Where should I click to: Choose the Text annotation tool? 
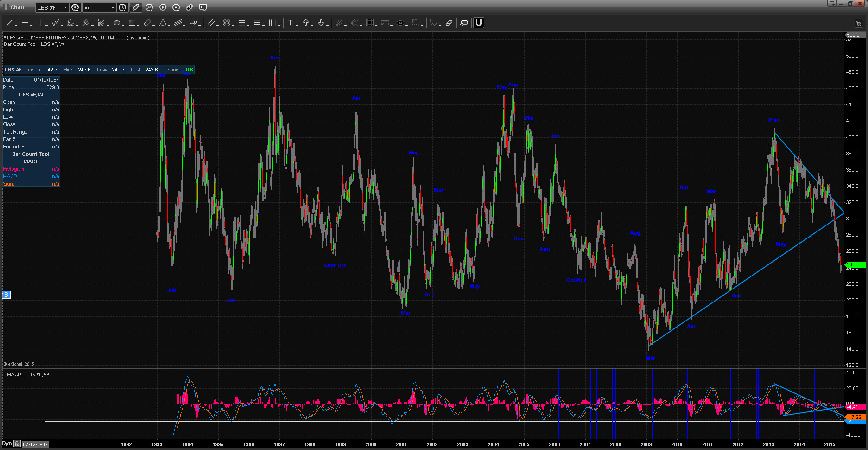click(x=291, y=23)
